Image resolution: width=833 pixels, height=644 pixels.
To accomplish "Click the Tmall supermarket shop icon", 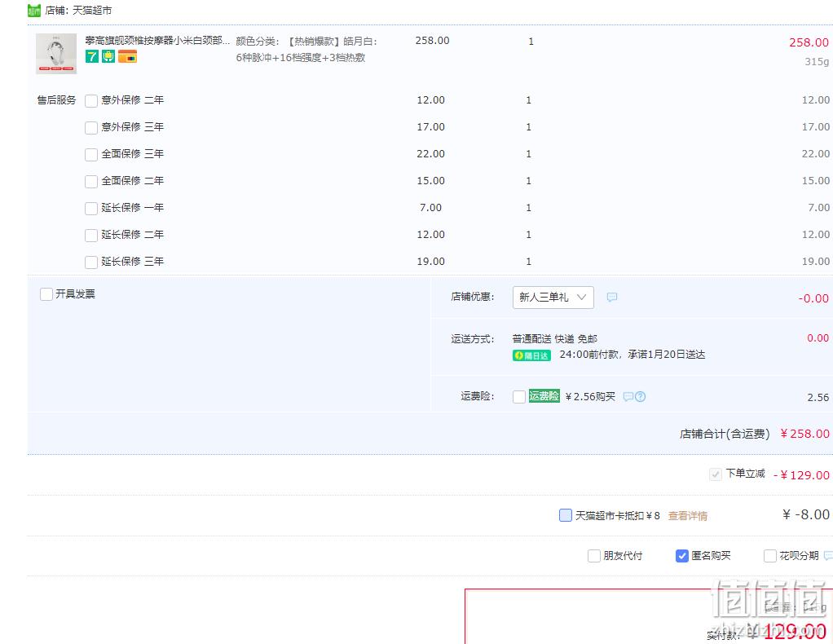I will (x=34, y=11).
